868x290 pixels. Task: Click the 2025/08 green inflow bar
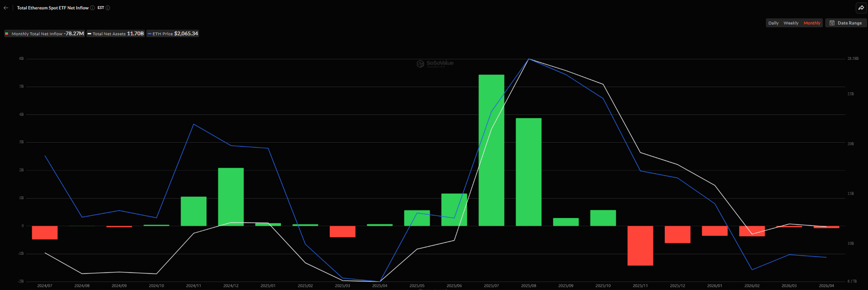[528, 172]
